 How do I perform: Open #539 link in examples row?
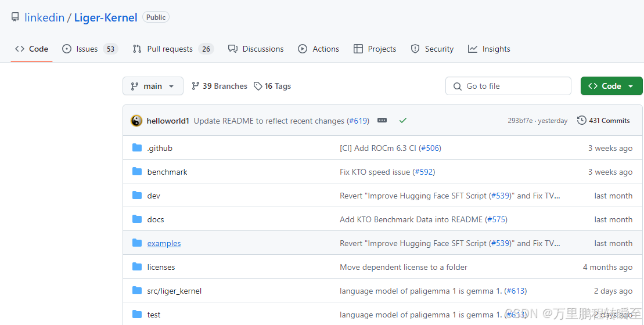tap(500, 243)
